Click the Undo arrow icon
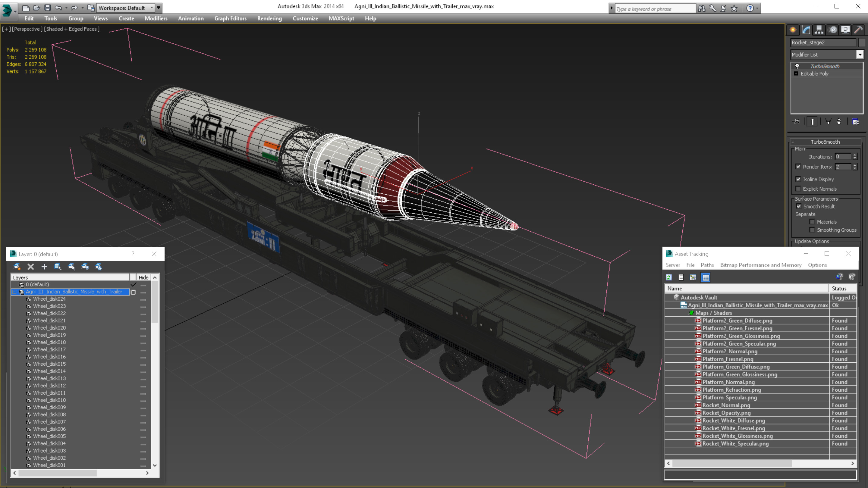Image resolution: width=868 pixels, height=488 pixels. click(58, 8)
